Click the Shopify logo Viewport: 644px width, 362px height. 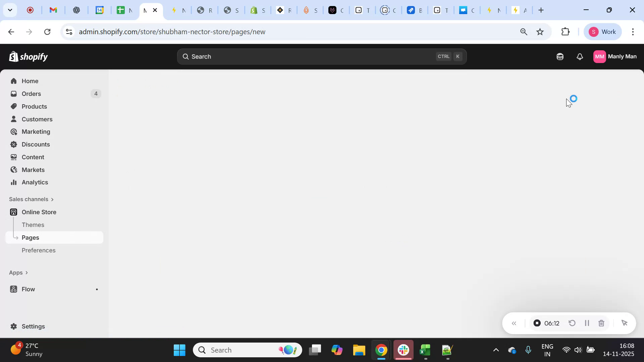29,56
